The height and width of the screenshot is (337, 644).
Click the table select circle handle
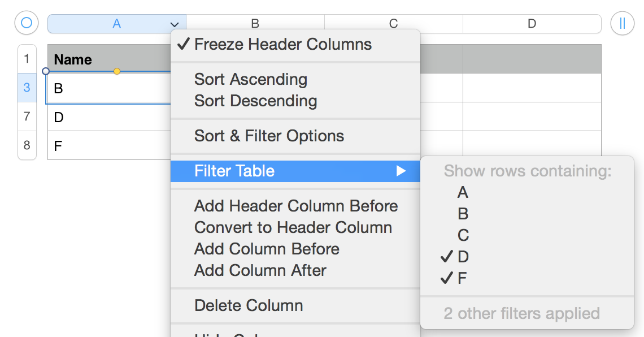pyautogui.click(x=27, y=24)
